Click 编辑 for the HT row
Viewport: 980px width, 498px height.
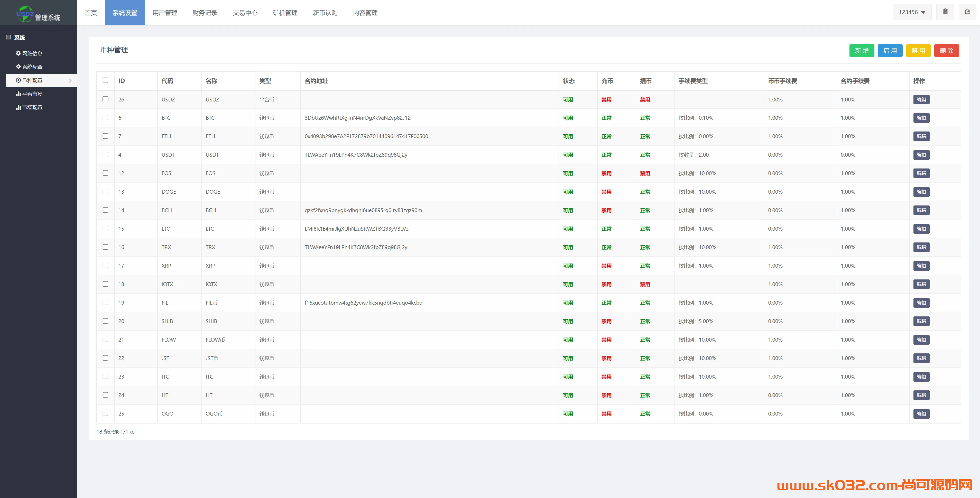click(921, 395)
